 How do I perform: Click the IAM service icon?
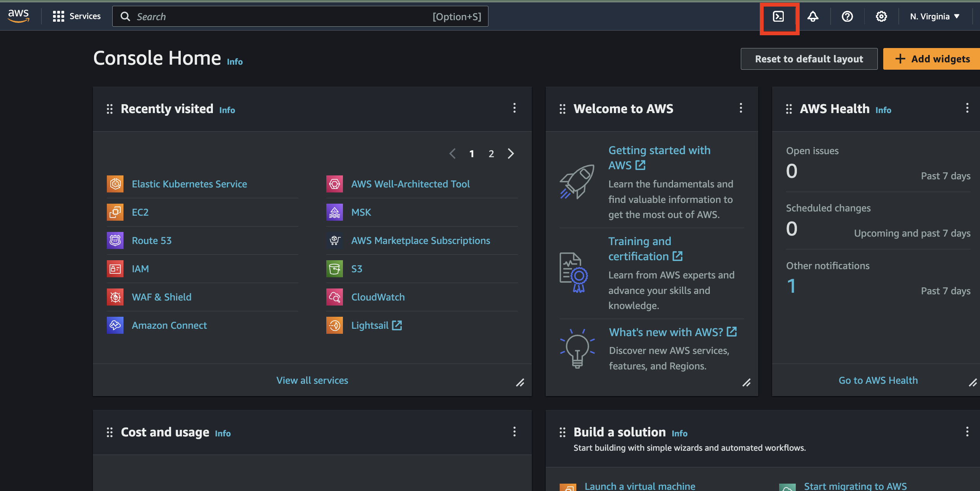[115, 268]
